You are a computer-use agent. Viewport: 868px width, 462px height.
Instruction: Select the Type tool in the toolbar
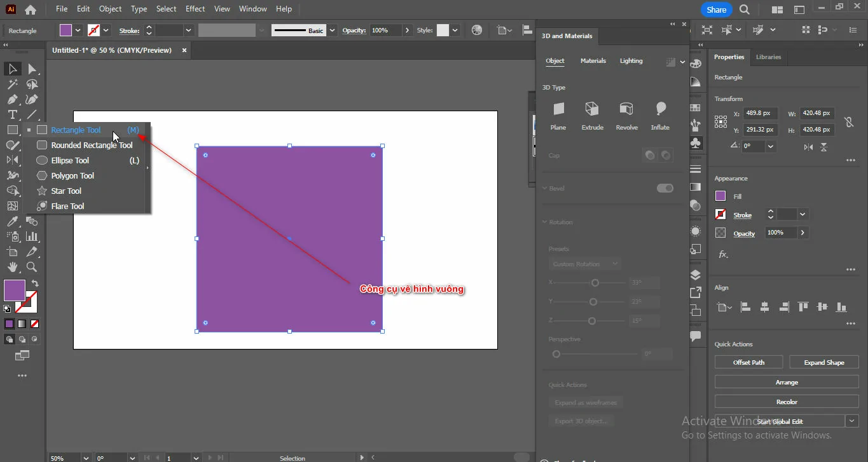tap(11, 114)
